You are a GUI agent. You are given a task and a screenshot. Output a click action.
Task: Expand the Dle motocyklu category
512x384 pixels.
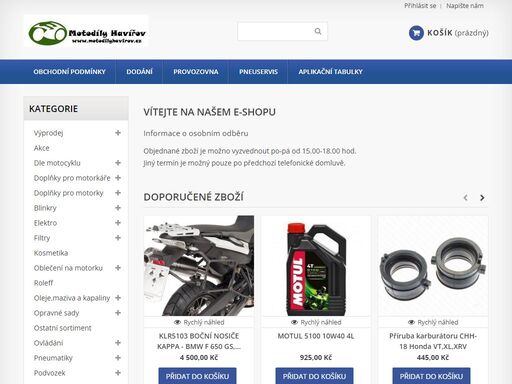pos(118,163)
